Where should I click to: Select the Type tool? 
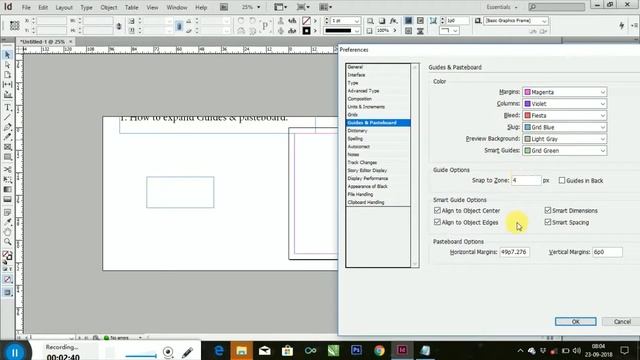[7, 107]
